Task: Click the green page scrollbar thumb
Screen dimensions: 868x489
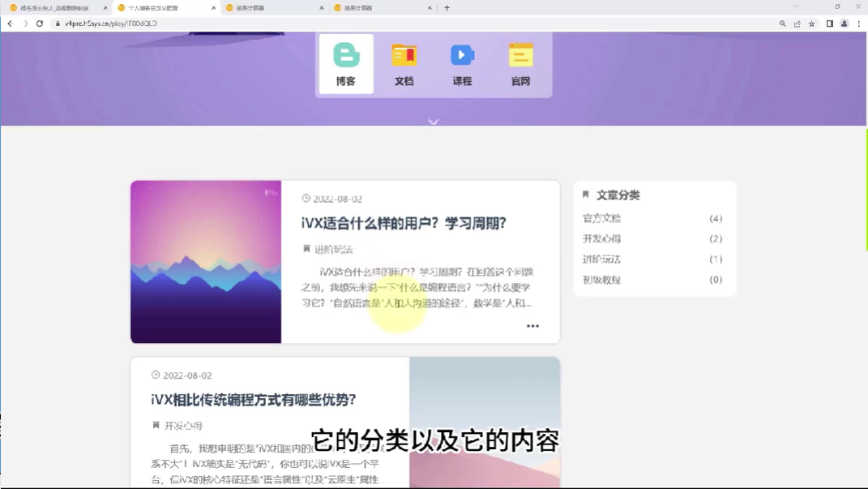Action: coord(866,190)
